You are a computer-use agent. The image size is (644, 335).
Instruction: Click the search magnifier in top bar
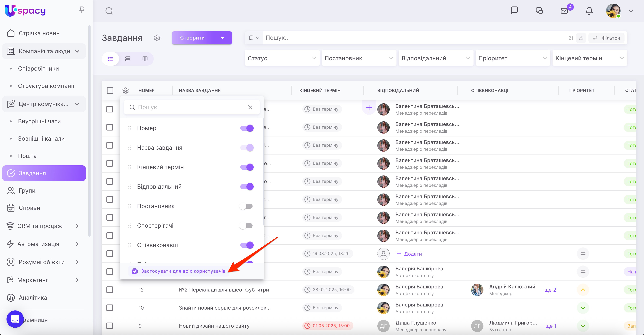(109, 11)
